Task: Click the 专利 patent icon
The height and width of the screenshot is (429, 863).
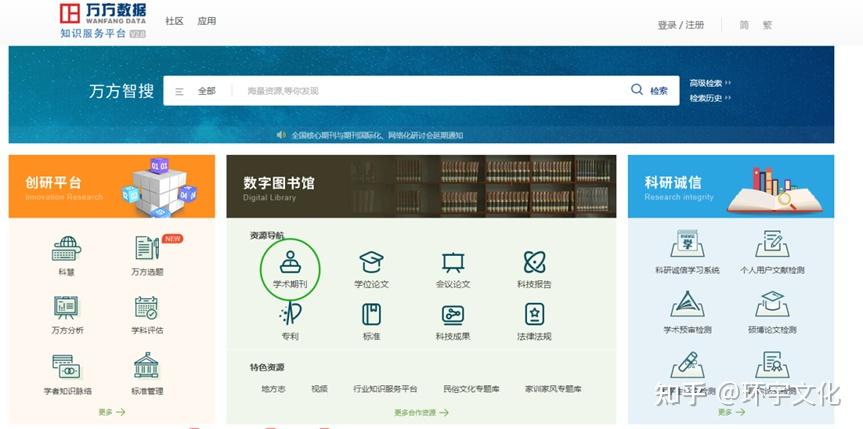Action: [291, 314]
